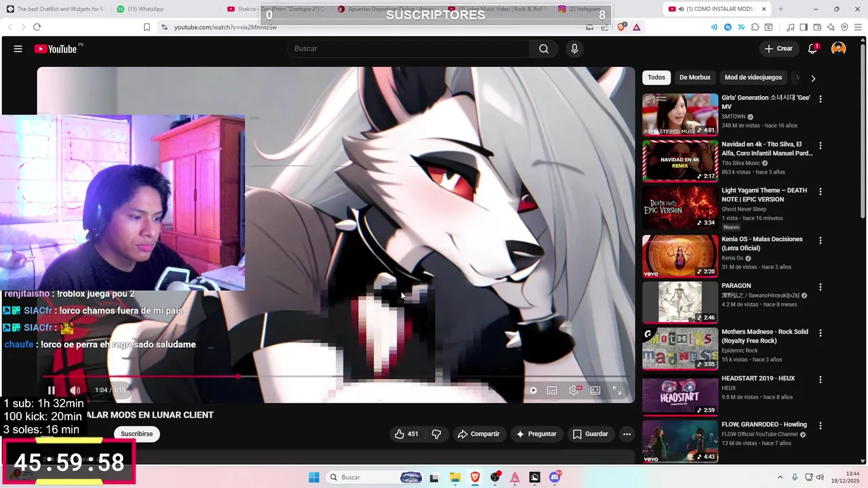Open the account avatar menu
Image resolution: width=868 pixels, height=488 pixels.
839,49
